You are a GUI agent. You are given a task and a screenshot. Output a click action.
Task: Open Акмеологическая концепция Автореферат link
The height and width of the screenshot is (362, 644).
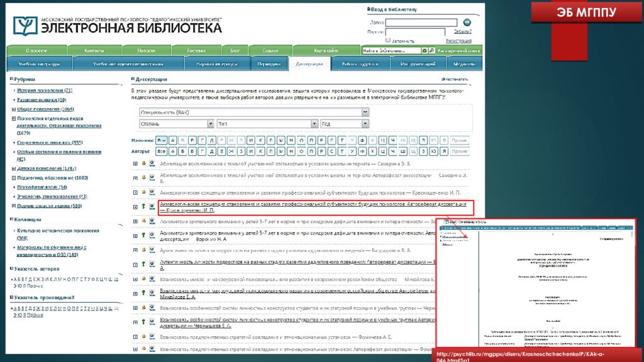[x=313, y=207]
